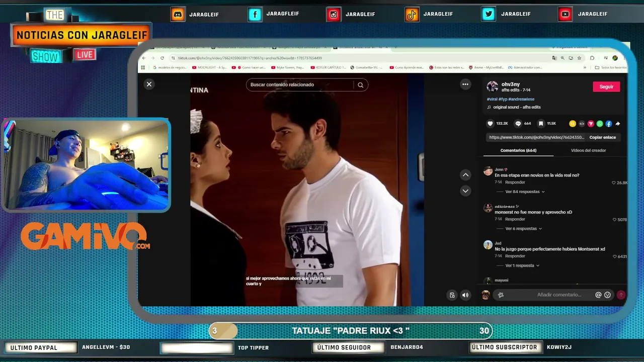Viewport: 644px width, 362px height.
Task: Follow ohv3ny with the Seguir button
Action: tap(606, 86)
